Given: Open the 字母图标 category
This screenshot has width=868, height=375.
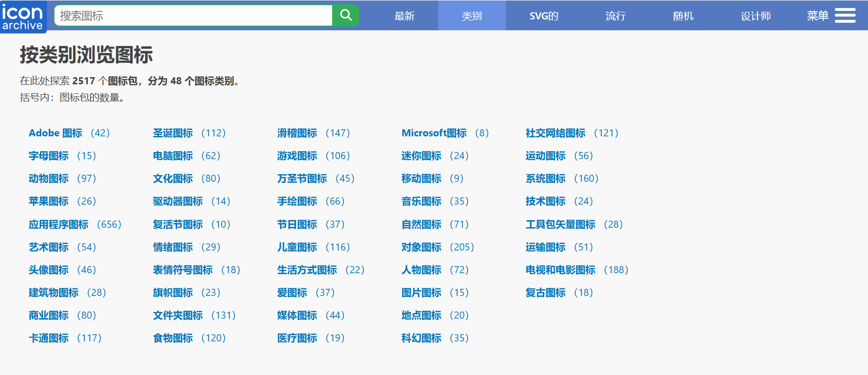Looking at the screenshot, I should click(x=49, y=156).
